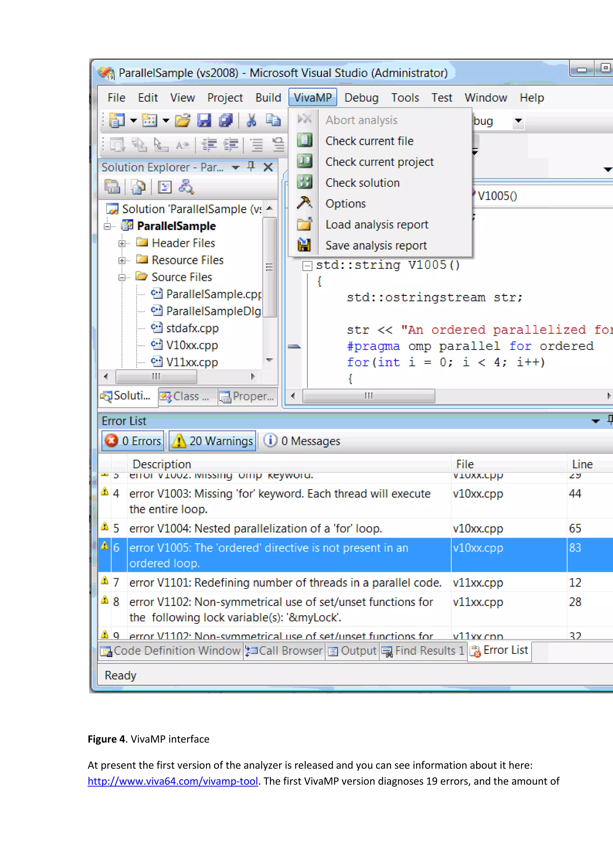Click the Copy toolbar icon
Screen dimensions: 613x868
[x=273, y=121]
